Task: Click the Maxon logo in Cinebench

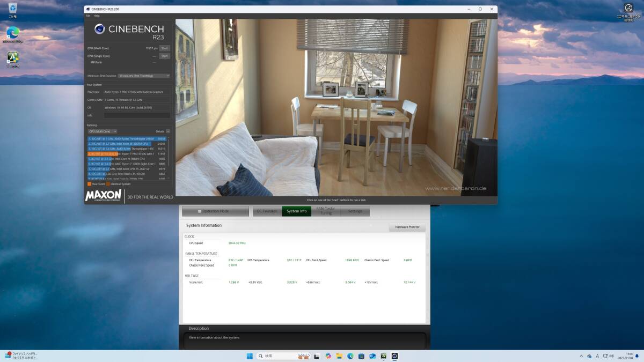Action: pos(104,196)
